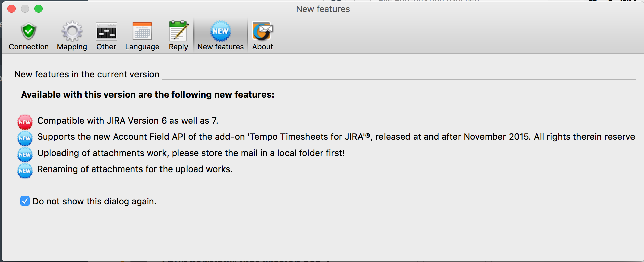644x262 pixels.
Task: Open the Connection preferences shield icon
Action: [29, 31]
